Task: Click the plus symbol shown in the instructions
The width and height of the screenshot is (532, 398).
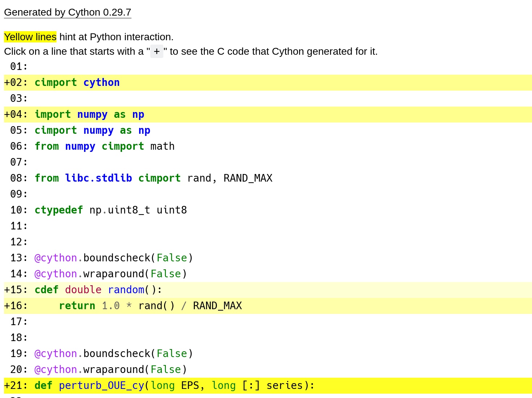Action: click(x=156, y=51)
